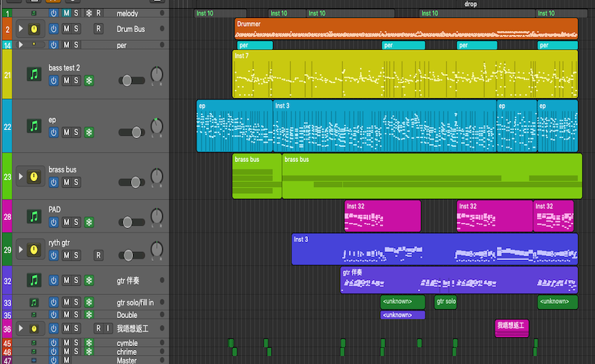Expand the Drum Bus track stack
The width and height of the screenshot is (595, 364).
pyautogui.click(x=20, y=29)
